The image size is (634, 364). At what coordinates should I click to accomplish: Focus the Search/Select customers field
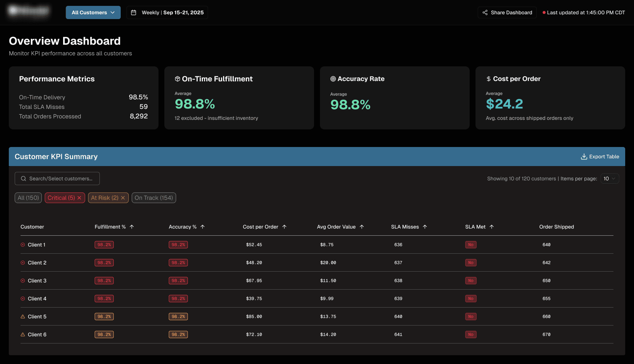(57, 179)
